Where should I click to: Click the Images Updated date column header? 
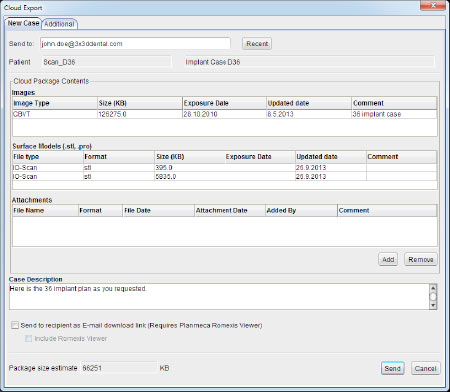309,103
